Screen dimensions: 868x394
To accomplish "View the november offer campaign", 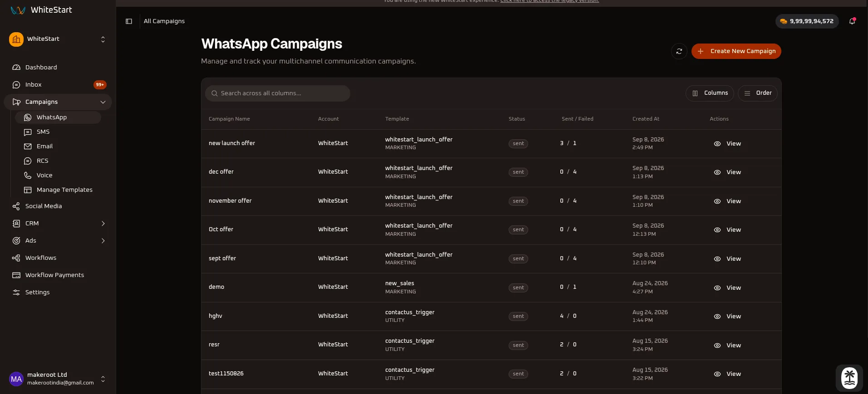I will coord(727,201).
